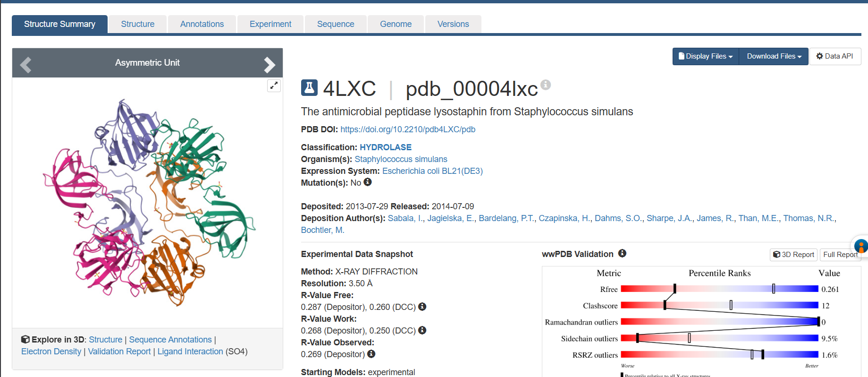
Task: Switch to the Annotations tab
Action: (202, 24)
